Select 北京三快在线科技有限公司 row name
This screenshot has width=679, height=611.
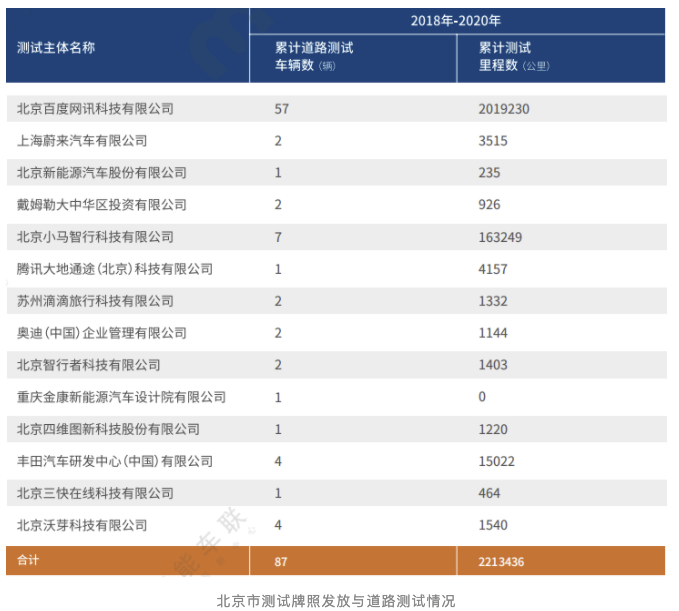[95, 493]
